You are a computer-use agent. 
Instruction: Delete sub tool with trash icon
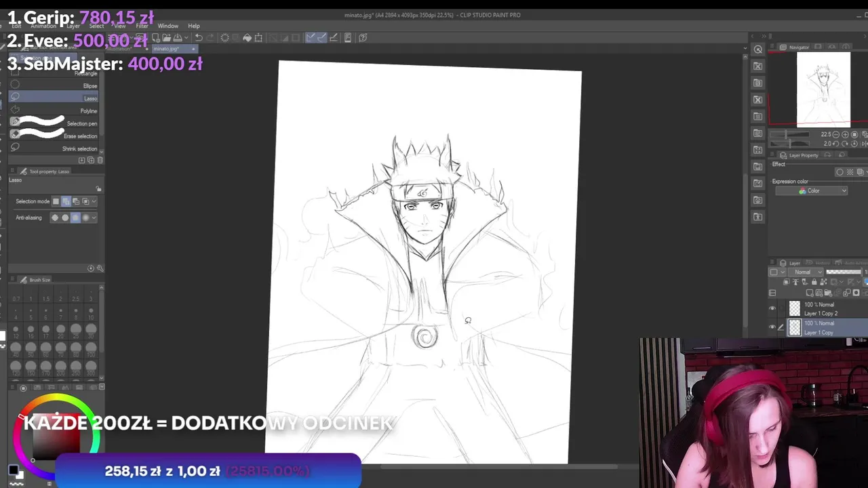click(100, 160)
